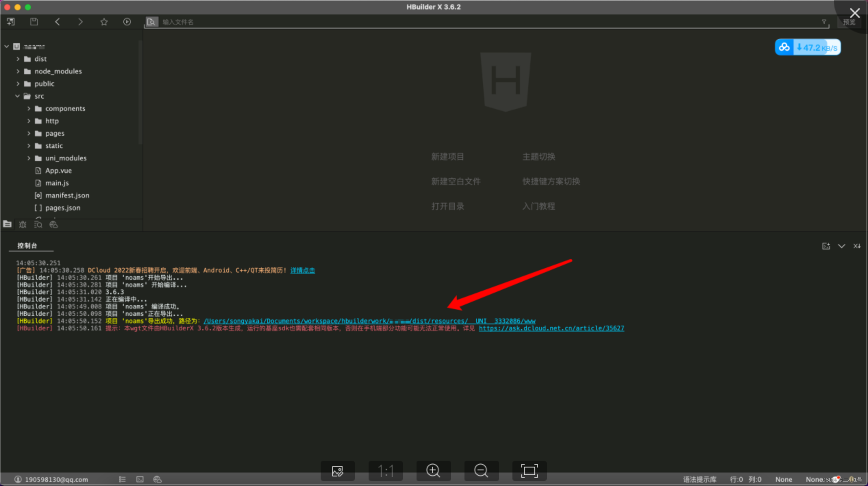Click the project explorer icon below tree

click(x=7, y=224)
